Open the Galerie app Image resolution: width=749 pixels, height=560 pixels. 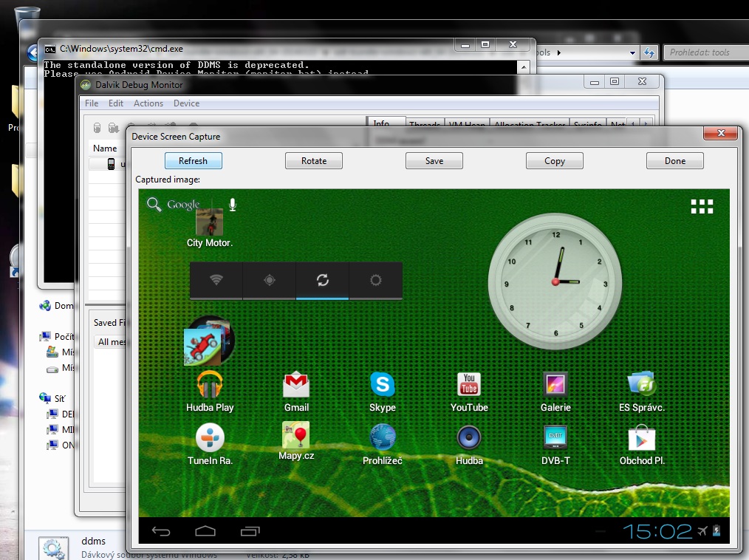point(555,392)
